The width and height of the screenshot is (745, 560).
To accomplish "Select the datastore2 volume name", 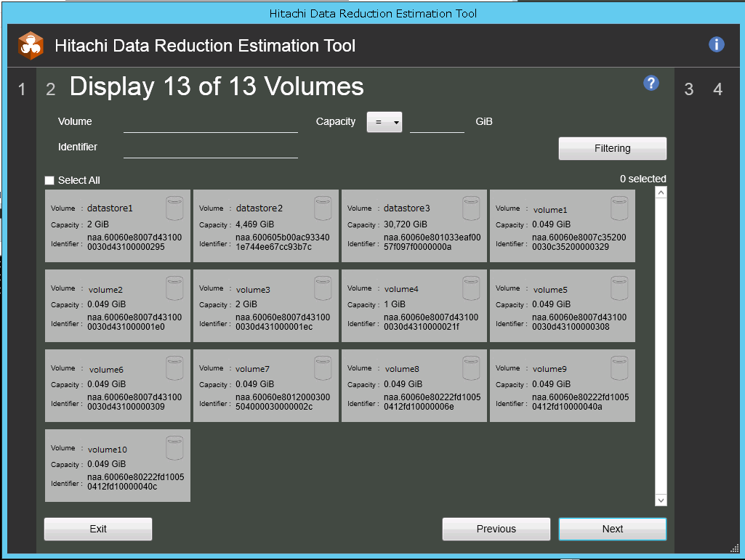I will pyautogui.click(x=259, y=208).
